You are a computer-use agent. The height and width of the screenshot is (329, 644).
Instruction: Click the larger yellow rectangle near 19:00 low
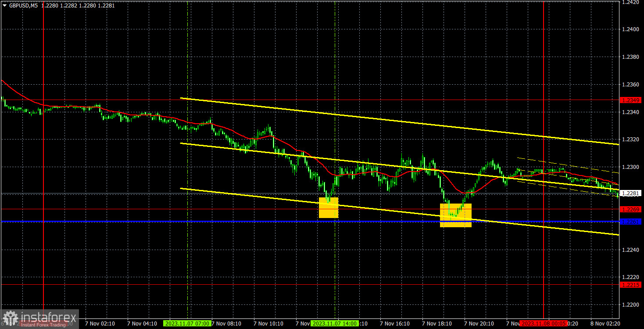point(456,215)
